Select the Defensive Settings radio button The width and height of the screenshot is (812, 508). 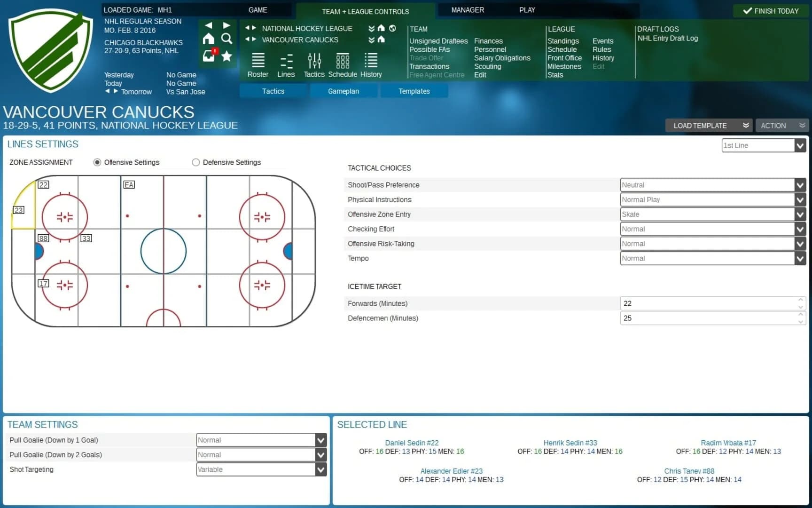click(195, 162)
